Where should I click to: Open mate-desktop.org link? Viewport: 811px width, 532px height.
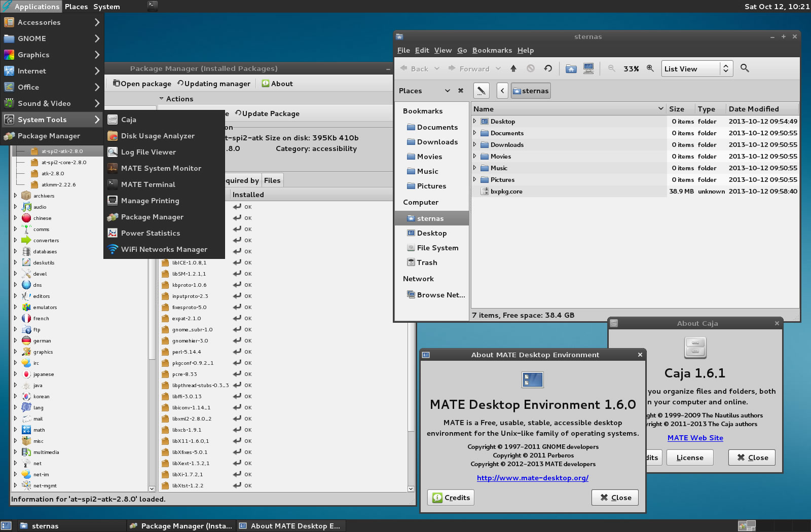[x=533, y=478]
